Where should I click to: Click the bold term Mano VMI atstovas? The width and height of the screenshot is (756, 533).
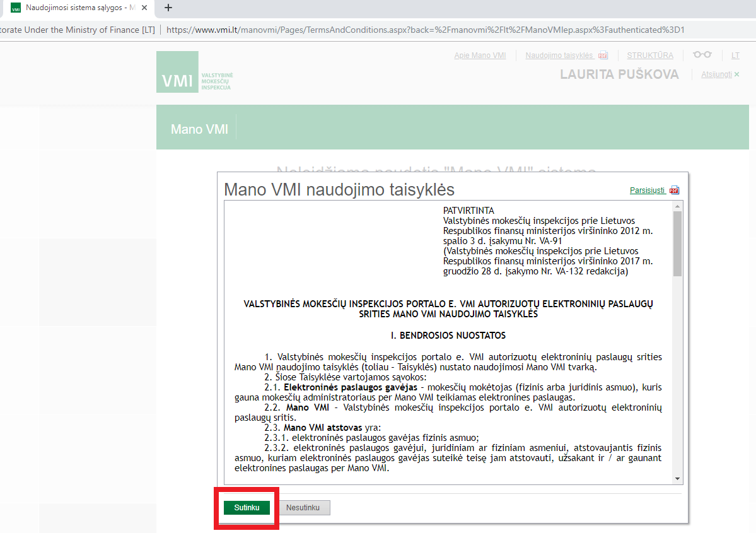pos(323,428)
